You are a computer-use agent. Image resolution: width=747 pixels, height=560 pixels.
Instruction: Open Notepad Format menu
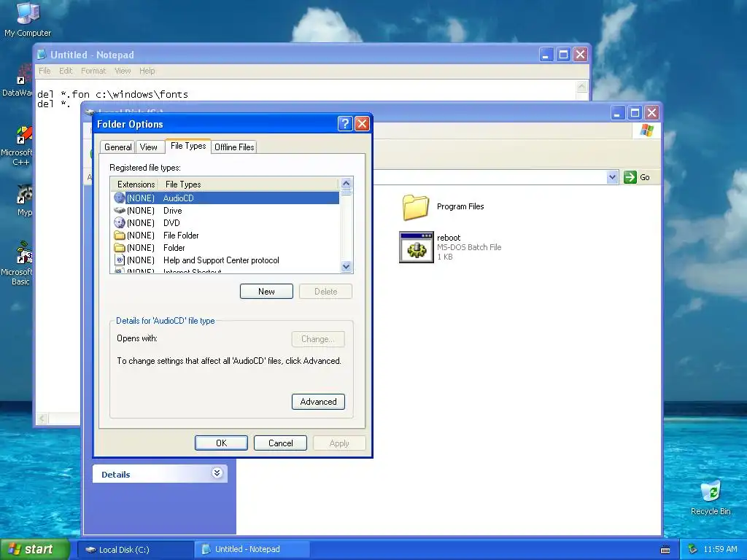(93, 71)
